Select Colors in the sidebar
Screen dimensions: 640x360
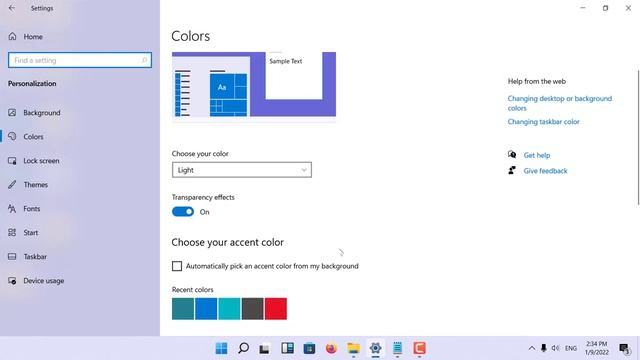(33, 137)
